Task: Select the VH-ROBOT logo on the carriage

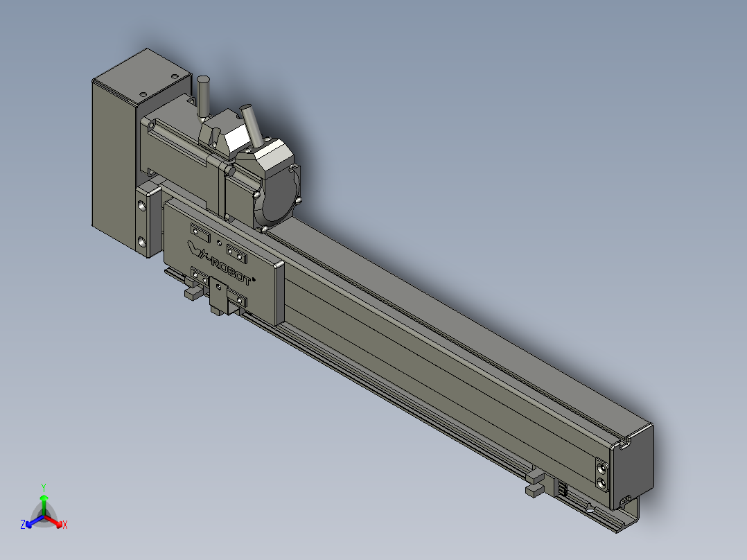Action: click(220, 264)
